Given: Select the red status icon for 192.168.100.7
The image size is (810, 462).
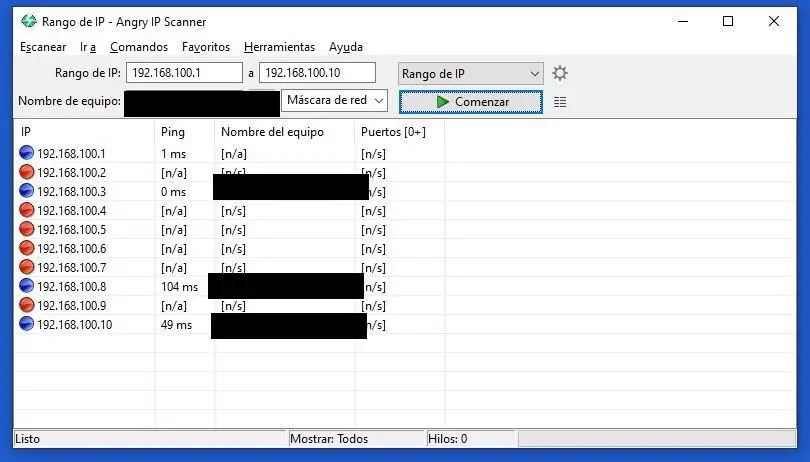Looking at the screenshot, I should coord(26,267).
